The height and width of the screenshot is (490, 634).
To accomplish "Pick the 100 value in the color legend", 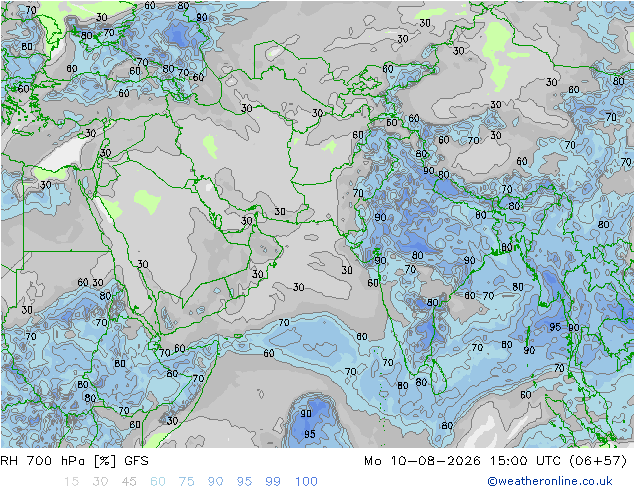I will [306, 482].
